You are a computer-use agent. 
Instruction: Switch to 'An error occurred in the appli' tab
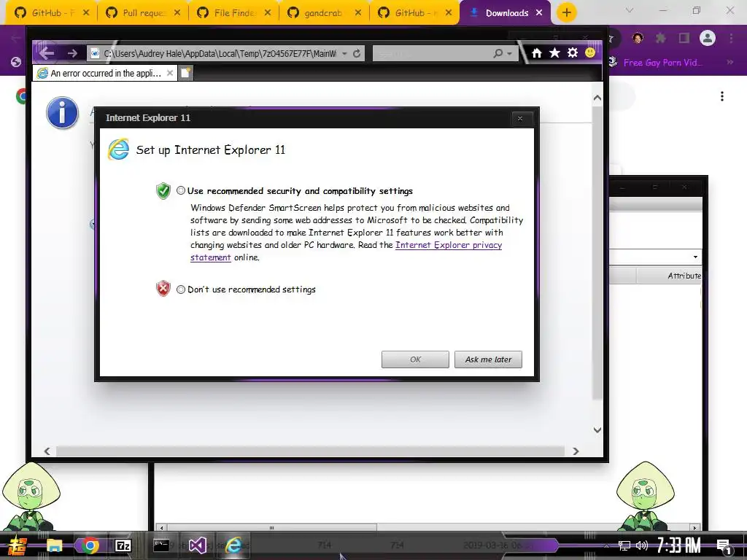105,73
